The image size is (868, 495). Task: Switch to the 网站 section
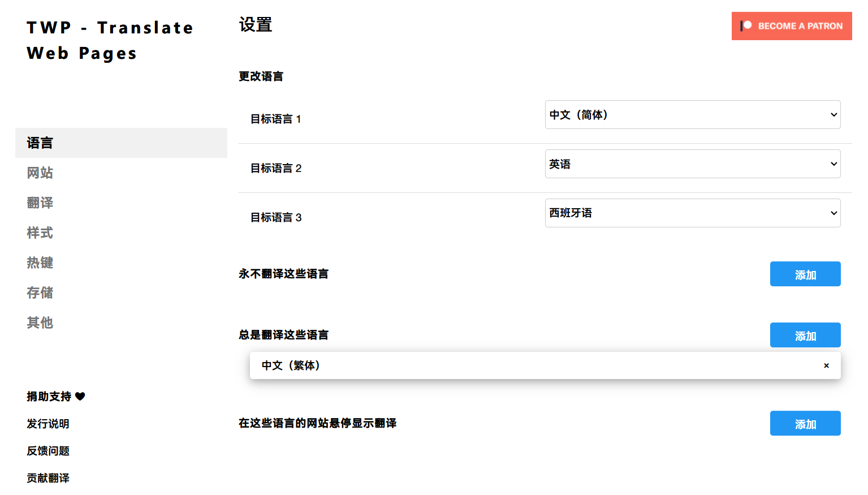coord(40,173)
